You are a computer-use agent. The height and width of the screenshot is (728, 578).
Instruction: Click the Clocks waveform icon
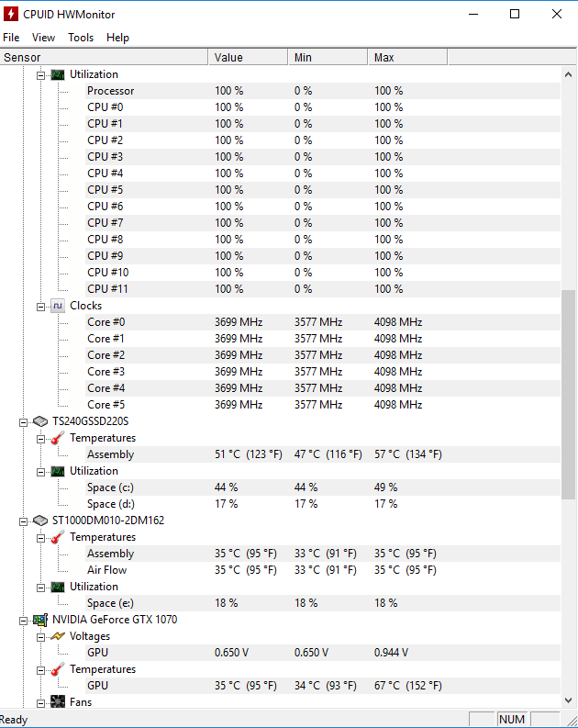point(58,306)
